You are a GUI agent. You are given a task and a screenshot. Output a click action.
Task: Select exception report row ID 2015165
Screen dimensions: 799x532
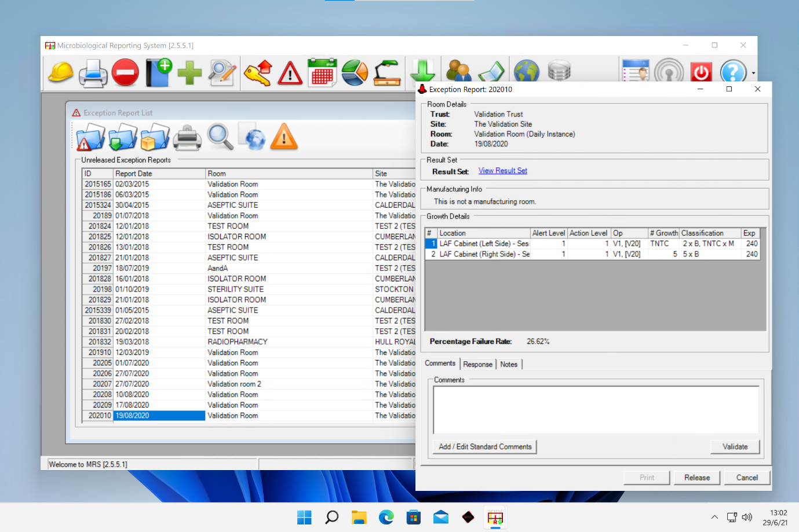(249, 184)
